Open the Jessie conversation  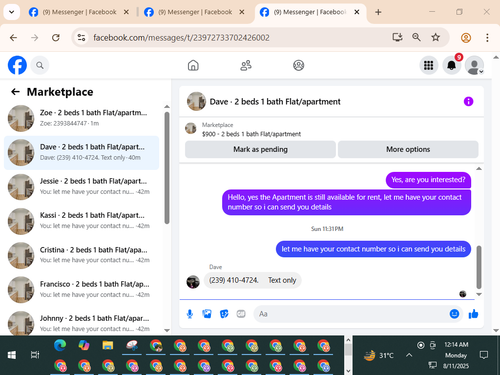(81, 187)
